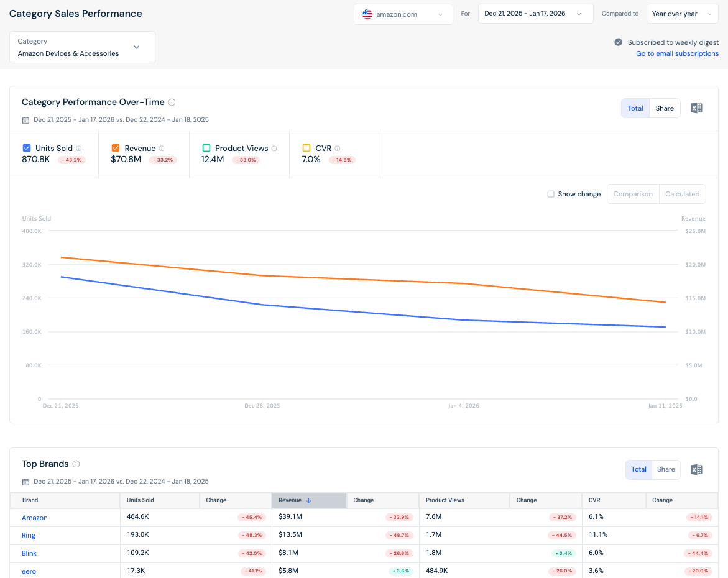Viewport: 728px width, 578px height.
Task: Expand the date range dropdown
Action: click(535, 14)
